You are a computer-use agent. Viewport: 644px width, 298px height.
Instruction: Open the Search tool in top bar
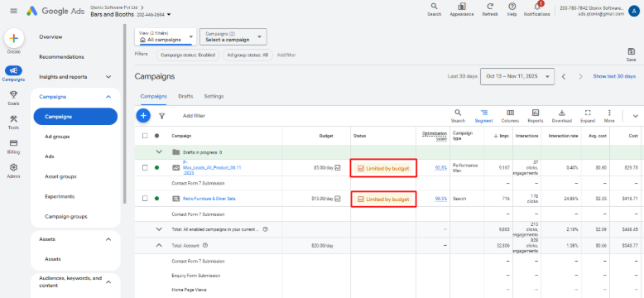click(x=434, y=9)
